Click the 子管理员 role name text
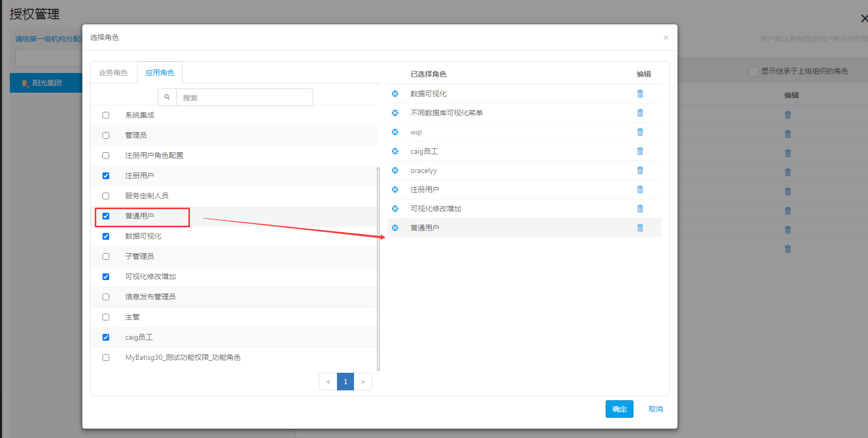868x438 pixels. (140, 256)
